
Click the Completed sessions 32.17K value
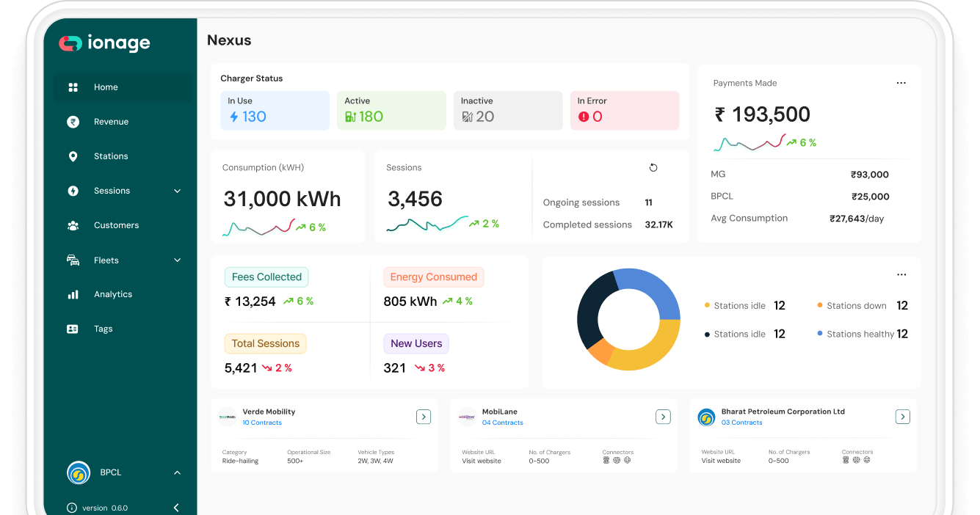[x=659, y=224]
